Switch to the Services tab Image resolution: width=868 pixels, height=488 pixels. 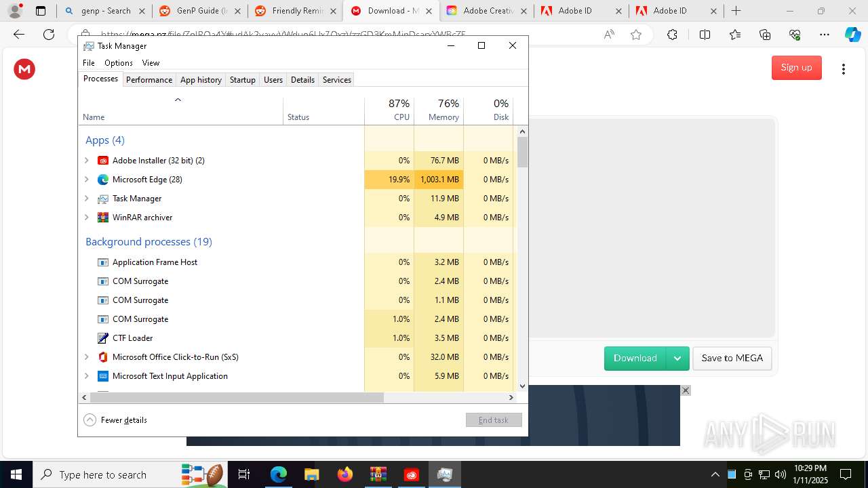click(337, 80)
